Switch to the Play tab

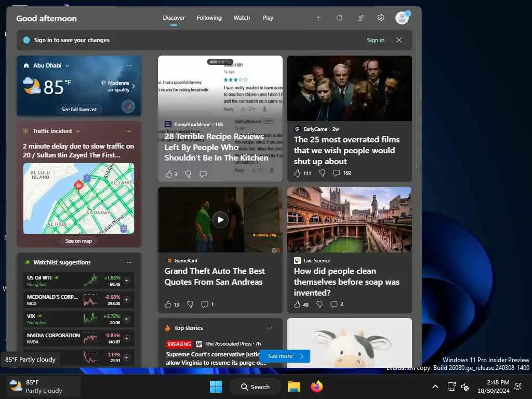(268, 18)
